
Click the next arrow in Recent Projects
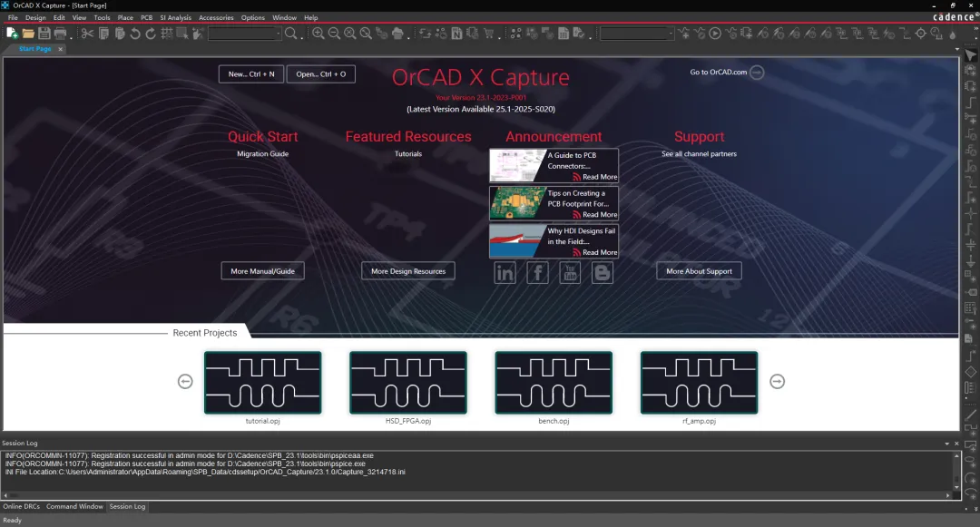tap(777, 382)
